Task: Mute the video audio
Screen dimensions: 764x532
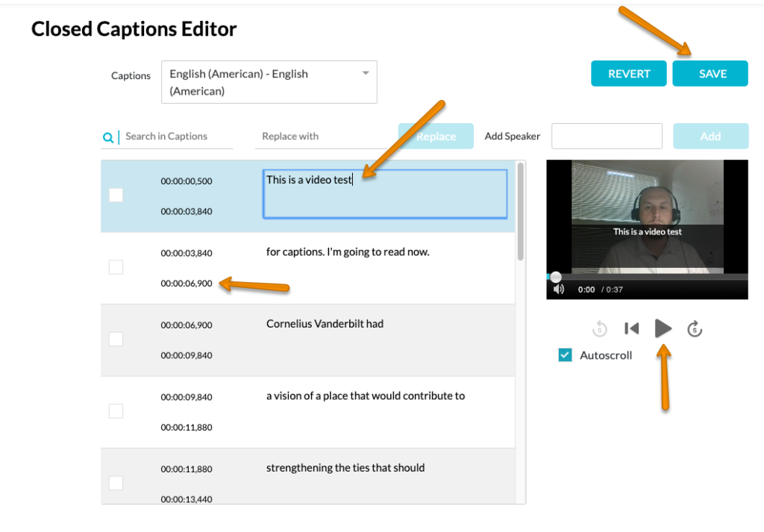Action: point(558,289)
